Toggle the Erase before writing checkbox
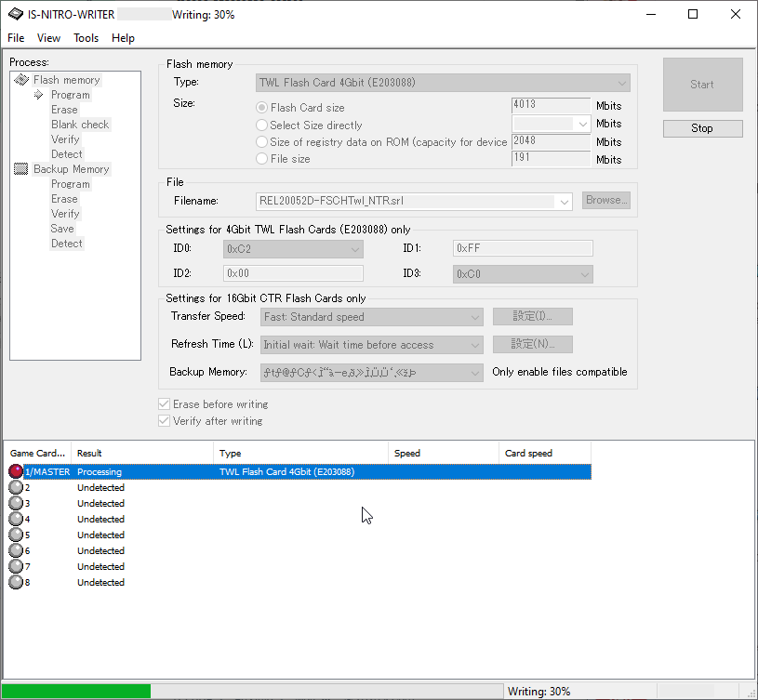Screen dimensions: 758x700 (165, 403)
